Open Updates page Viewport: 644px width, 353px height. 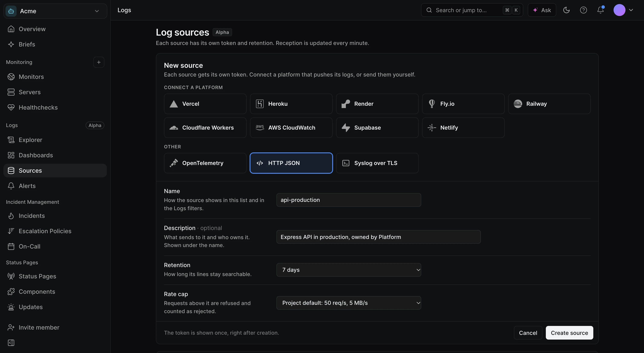(x=55, y=307)
